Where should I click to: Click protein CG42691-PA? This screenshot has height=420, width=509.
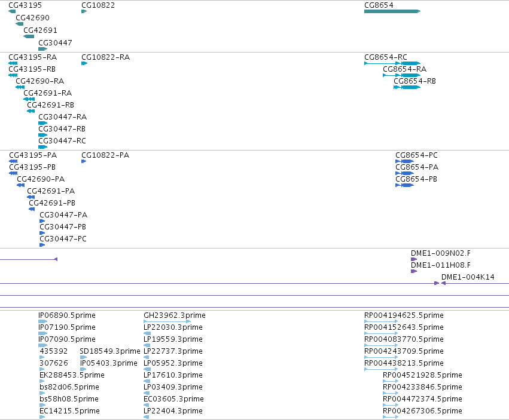pyautogui.click(x=51, y=191)
